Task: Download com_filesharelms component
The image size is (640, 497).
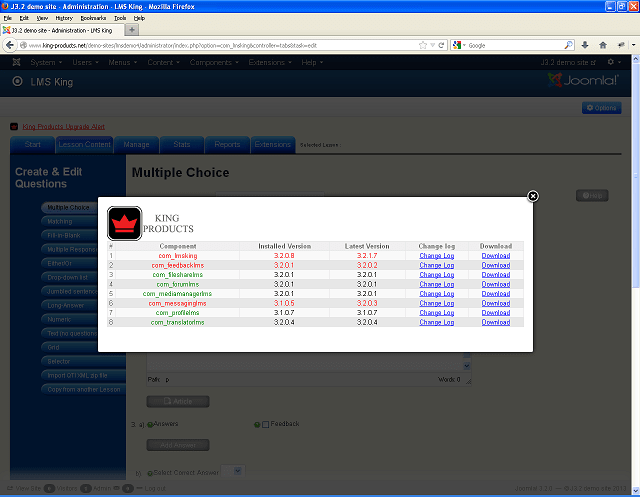Action: click(x=496, y=275)
